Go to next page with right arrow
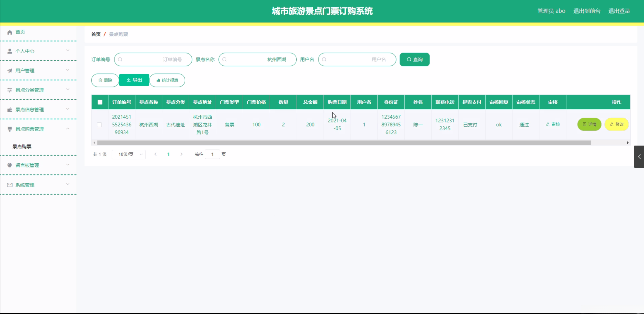This screenshot has width=644, height=314. [x=182, y=154]
